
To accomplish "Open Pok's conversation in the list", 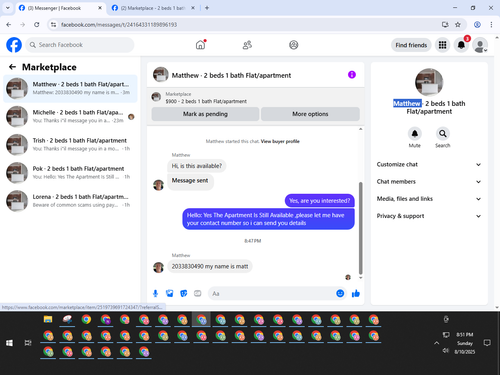I will coord(70,173).
